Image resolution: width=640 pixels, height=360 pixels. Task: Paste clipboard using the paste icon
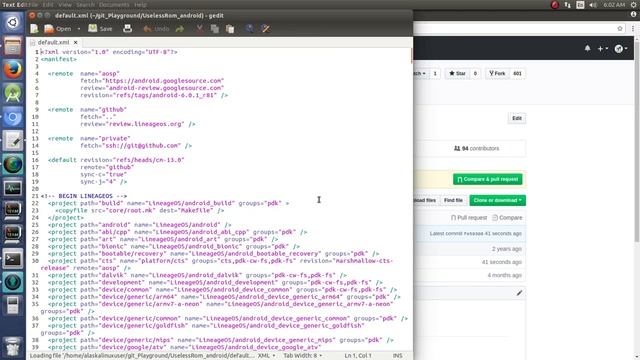tap(230, 29)
